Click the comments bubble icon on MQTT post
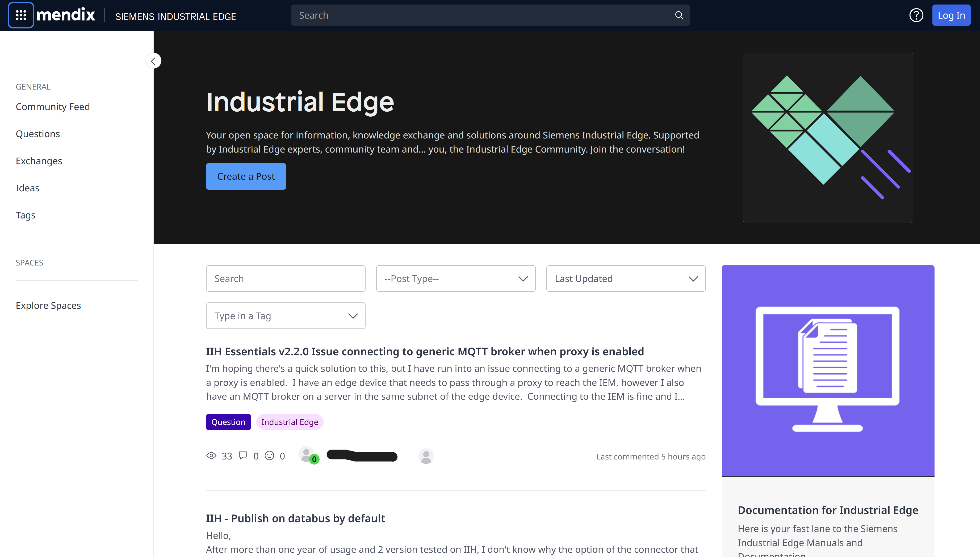The height and width of the screenshot is (557, 980). click(x=243, y=455)
